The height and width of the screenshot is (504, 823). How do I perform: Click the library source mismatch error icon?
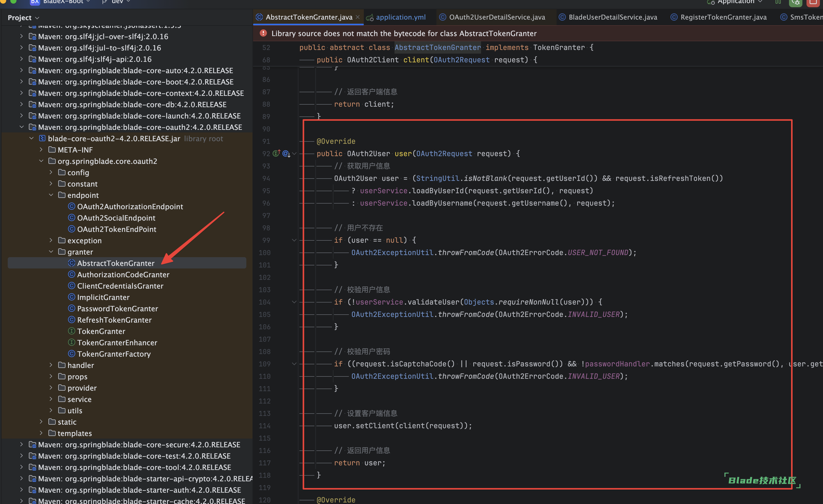263,33
